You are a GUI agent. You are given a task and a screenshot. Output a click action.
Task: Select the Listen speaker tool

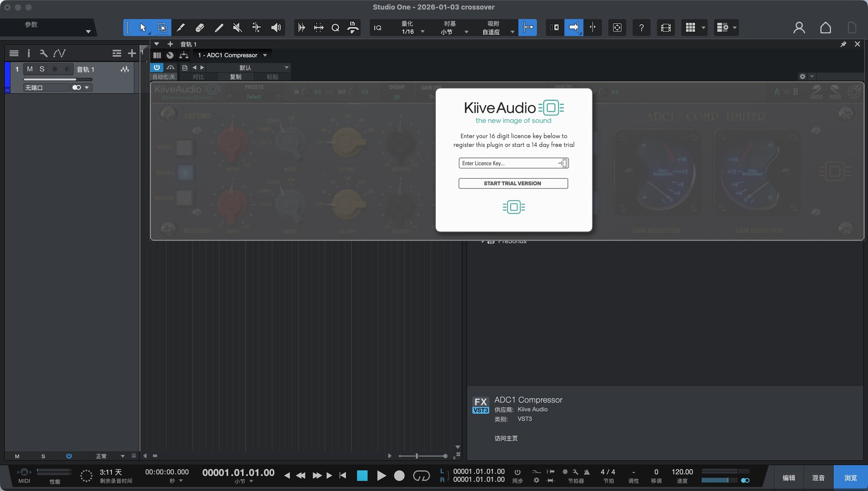(x=276, y=28)
